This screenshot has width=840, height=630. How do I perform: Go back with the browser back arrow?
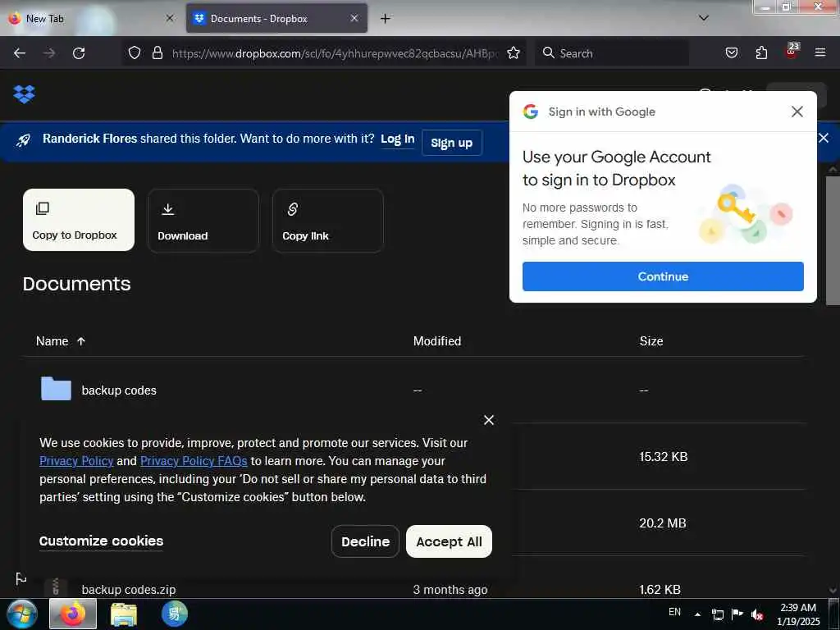pyautogui.click(x=20, y=53)
